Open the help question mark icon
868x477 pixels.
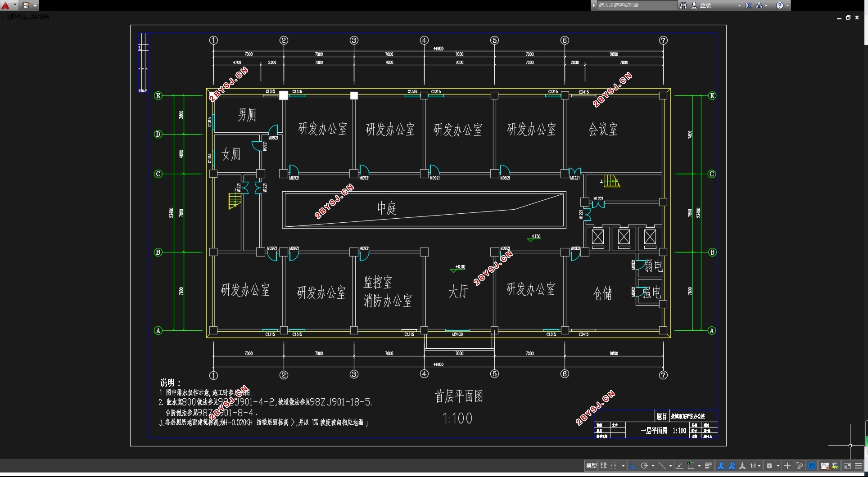(x=780, y=5)
